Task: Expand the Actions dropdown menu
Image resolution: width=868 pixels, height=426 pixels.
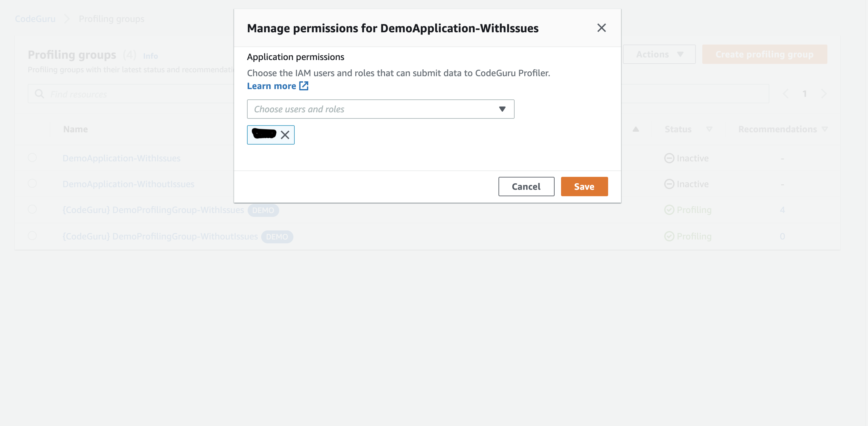Action: point(659,54)
